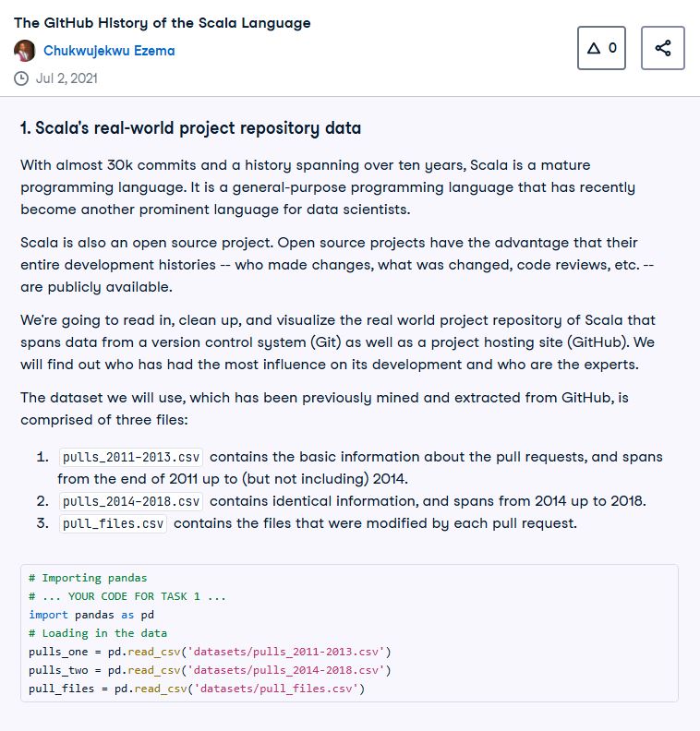Click the clock icon beside the date

[21, 78]
